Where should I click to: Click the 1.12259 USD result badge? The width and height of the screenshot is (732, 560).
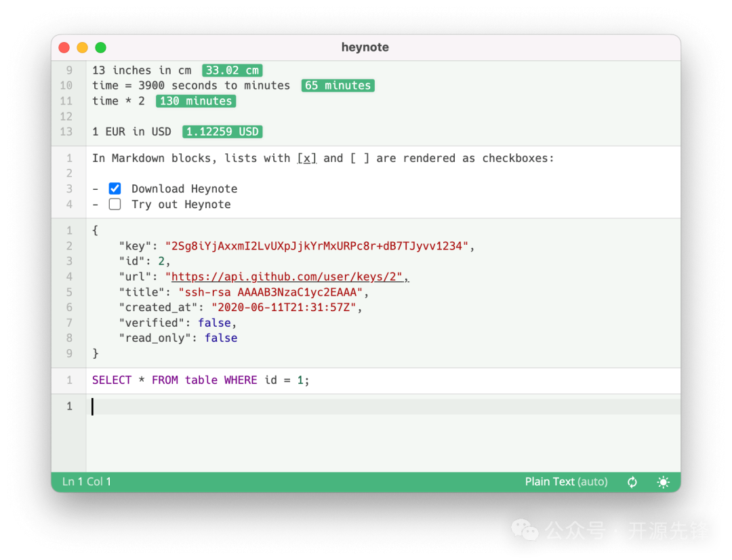click(x=222, y=132)
